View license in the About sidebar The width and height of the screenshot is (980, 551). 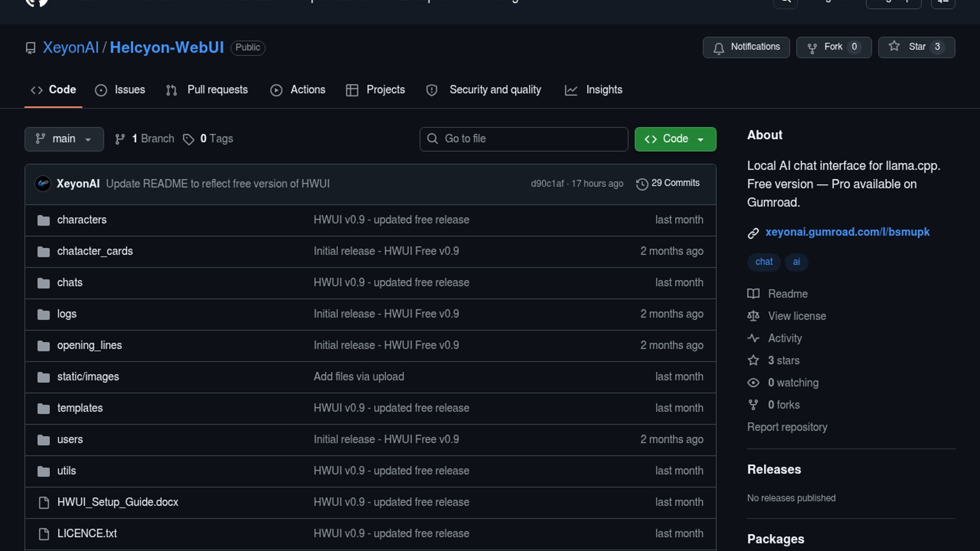(x=796, y=316)
